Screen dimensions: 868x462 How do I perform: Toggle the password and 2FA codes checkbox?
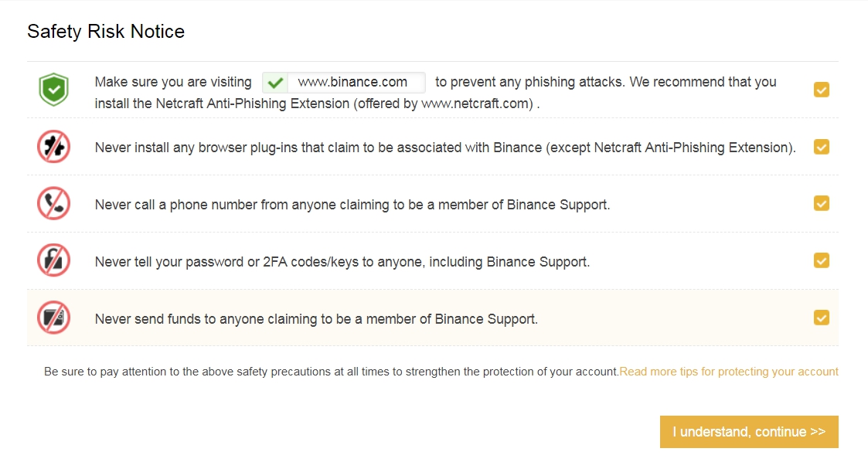tap(821, 260)
